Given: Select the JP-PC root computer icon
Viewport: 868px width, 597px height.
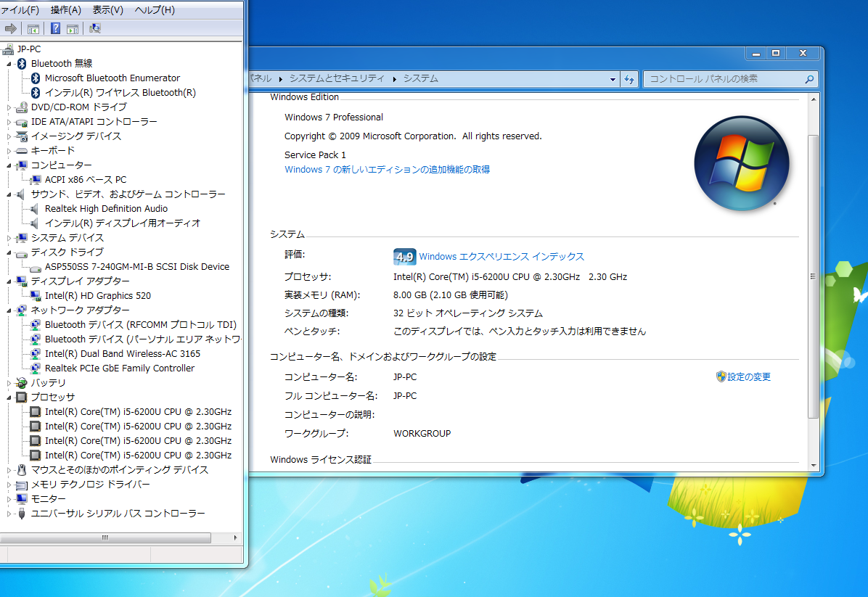Looking at the screenshot, I should point(8,49).
